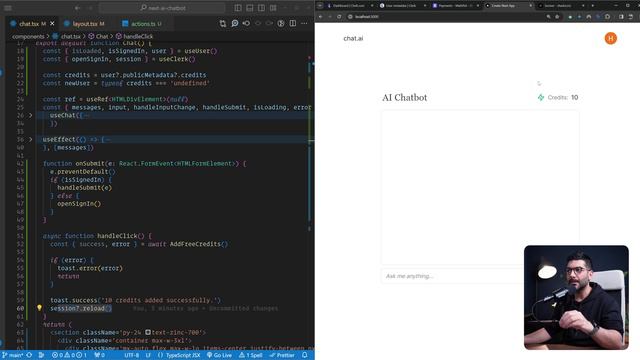Click the zinc-700 color swatch on line 63
This screenshot has height=360, width=640.
[x=148, y=333]
